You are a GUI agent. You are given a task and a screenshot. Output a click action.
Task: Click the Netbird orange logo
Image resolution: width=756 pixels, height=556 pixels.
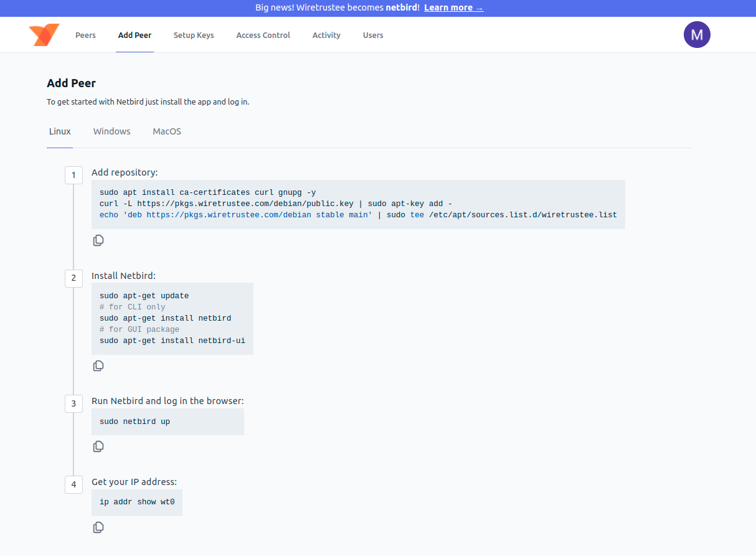click(x=44, y=35)
